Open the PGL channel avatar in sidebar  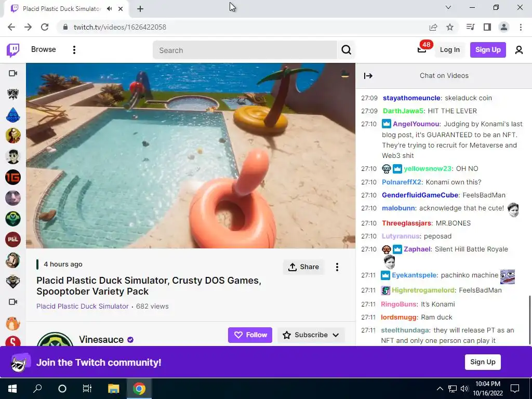(x=13, y=239)
